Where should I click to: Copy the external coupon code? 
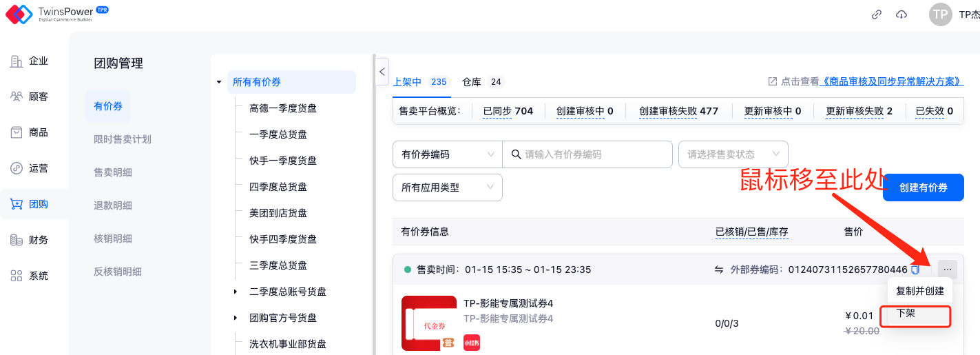pyautogui.click(x=915, y=270)
